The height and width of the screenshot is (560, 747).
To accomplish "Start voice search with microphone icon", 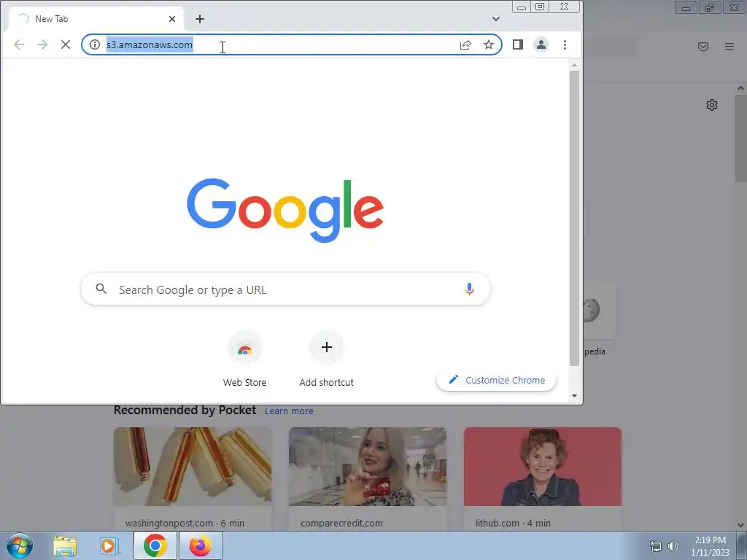I will [x=469, y=289].
